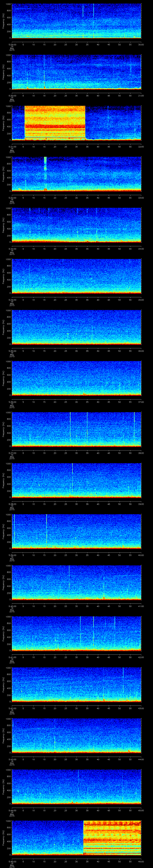Image resolution: width=153 pixels, height=868 pixels.
Task: Click the 5:31:00 start time label
Action: point(12,147)
